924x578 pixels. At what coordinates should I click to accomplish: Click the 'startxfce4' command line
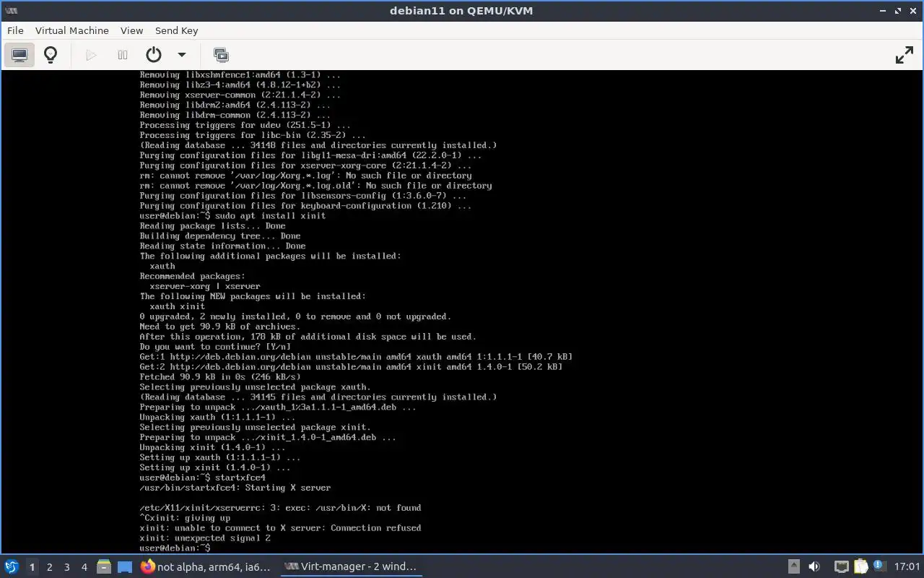(203, 478)
